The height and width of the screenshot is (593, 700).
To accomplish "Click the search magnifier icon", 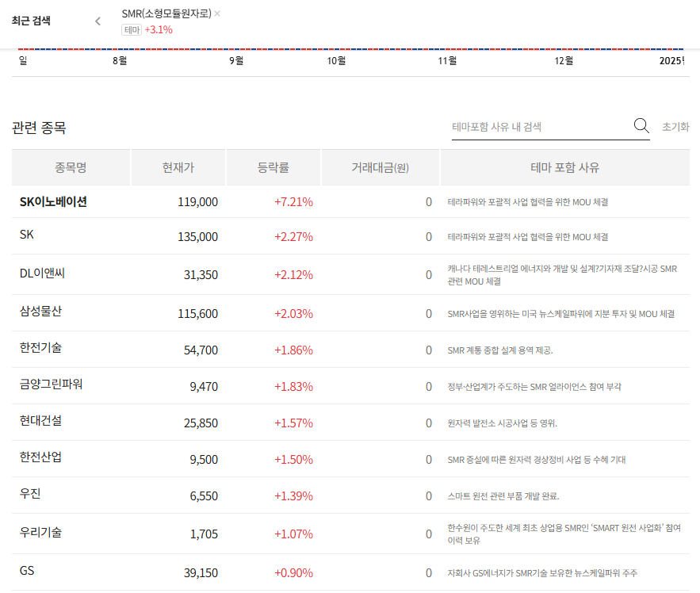I will [641, 126].
